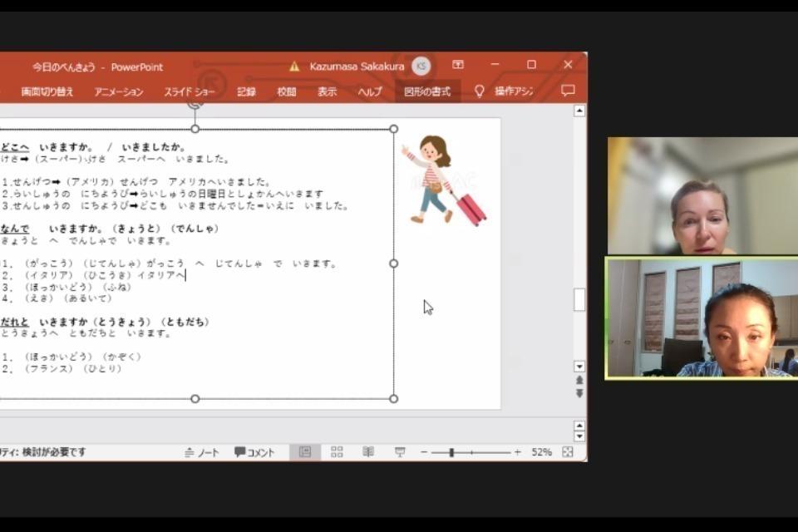The height and width of the screenshot is (532, 798).
Task: Start slideshow from status bar icon
Action: (400, 452)
